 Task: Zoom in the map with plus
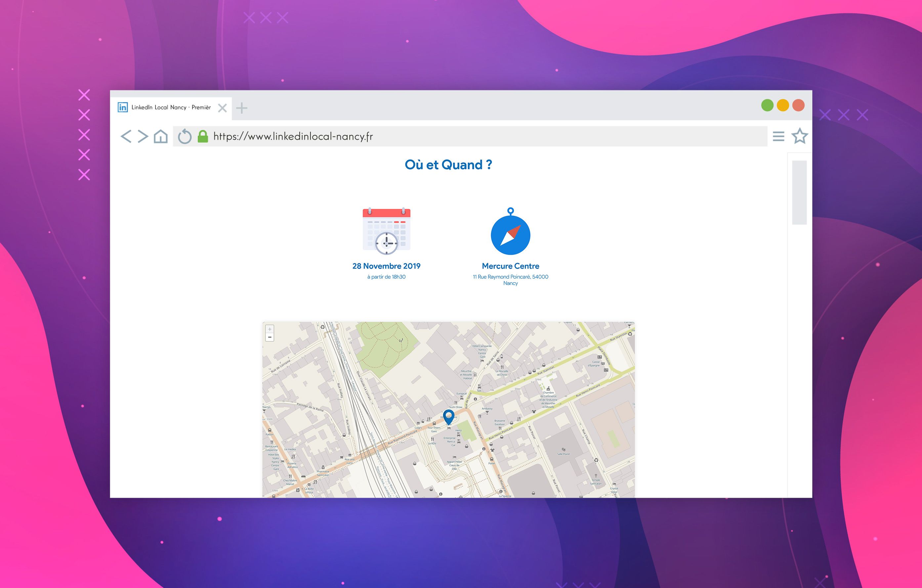tap(270, 329)
